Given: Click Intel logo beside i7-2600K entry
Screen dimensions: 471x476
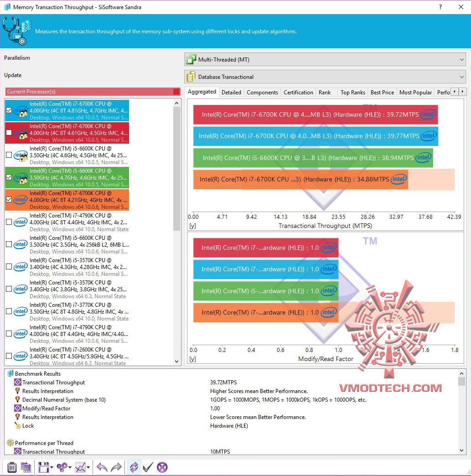Looking at the screenshot, I should (x=21, y=356).
